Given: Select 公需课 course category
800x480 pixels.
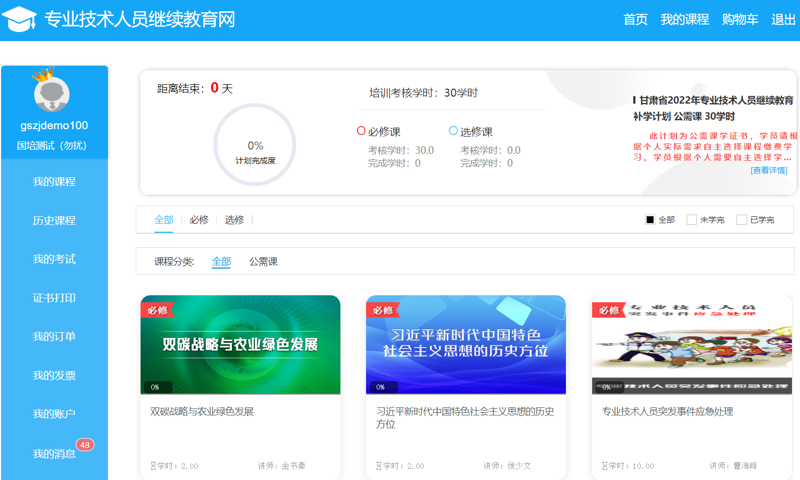Looking at the screenshot, I should pos(263,262).
